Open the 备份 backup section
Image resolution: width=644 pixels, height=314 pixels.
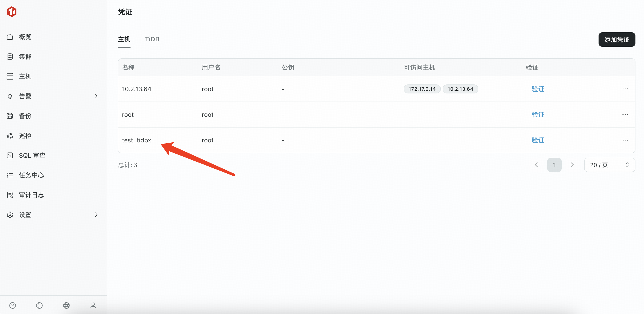[25, 116]
